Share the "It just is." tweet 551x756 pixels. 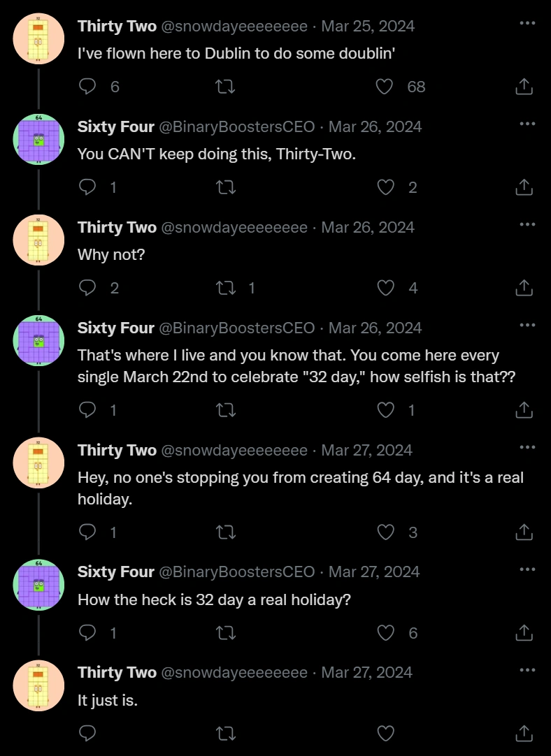pos(524,734)
